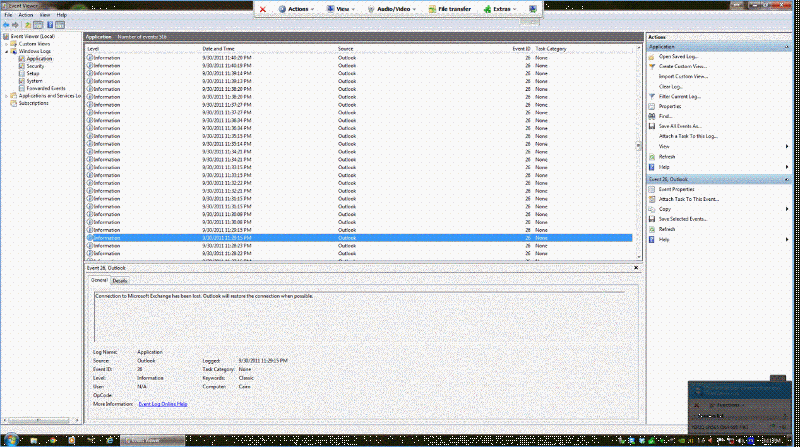800x447 pixels.
Task: Click the Up One Level folder icon
Action: (x=28, y=24)
